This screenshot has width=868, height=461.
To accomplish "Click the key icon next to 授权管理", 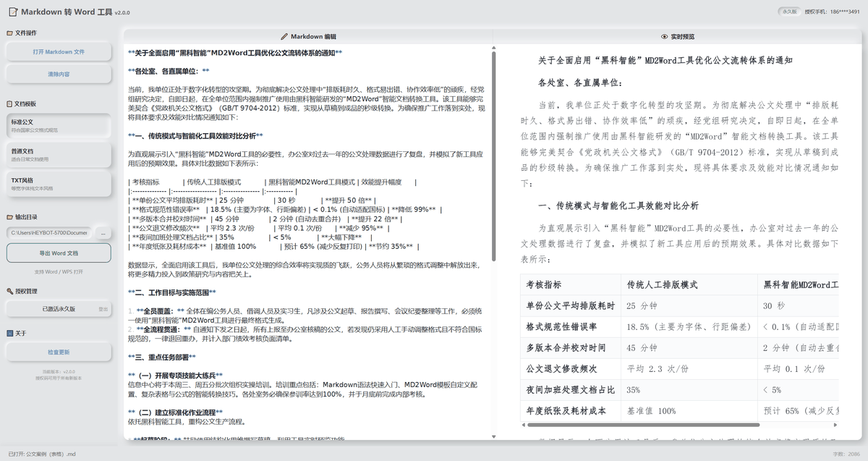I will pyautogui.click(x=9, y=291).
